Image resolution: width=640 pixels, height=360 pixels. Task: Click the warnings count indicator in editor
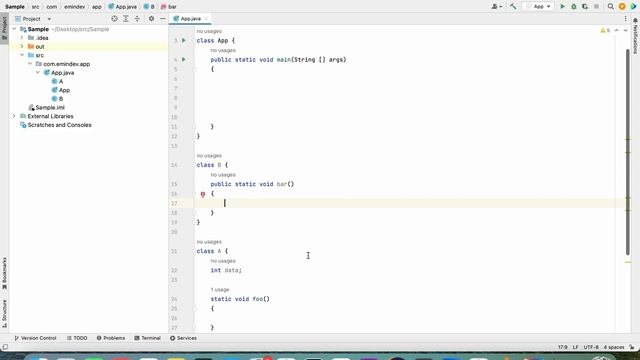605,31
